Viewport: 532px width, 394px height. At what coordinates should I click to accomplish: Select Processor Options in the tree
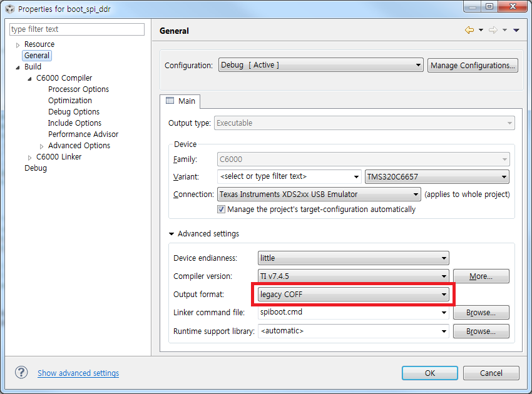click(x=78, y=89)
